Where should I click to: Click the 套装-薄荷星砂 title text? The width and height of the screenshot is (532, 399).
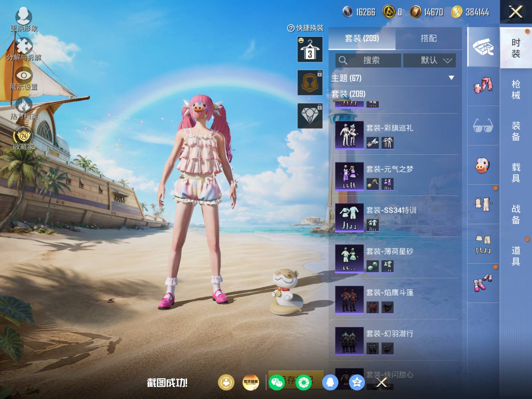[x=390, y=251]
